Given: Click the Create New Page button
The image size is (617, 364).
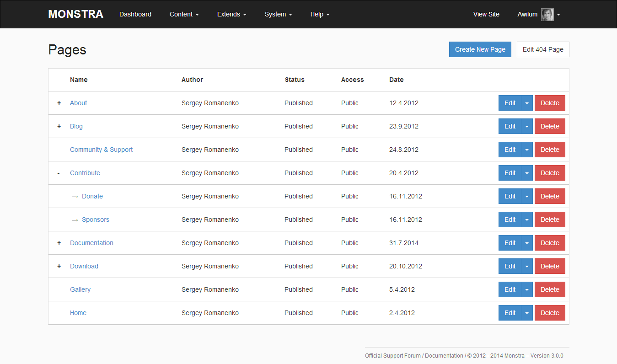Looking at the screenshot, I should (x=480, y=49).
